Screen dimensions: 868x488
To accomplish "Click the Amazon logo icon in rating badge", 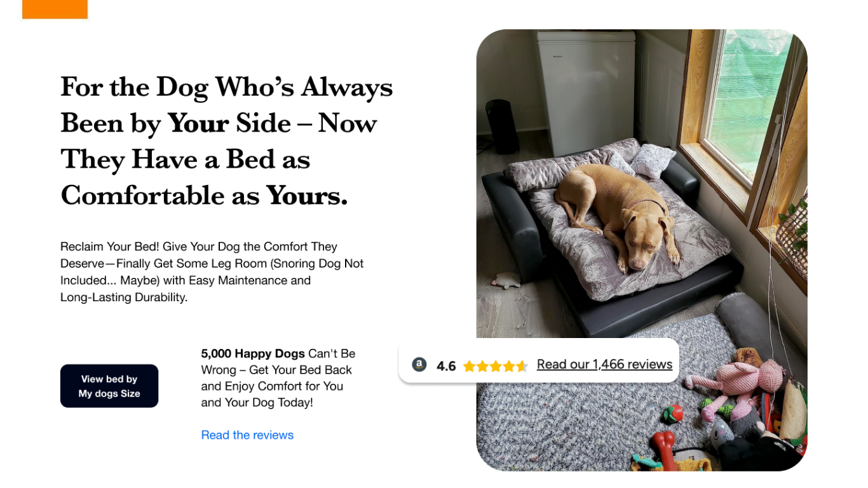I will coord(419,365).
